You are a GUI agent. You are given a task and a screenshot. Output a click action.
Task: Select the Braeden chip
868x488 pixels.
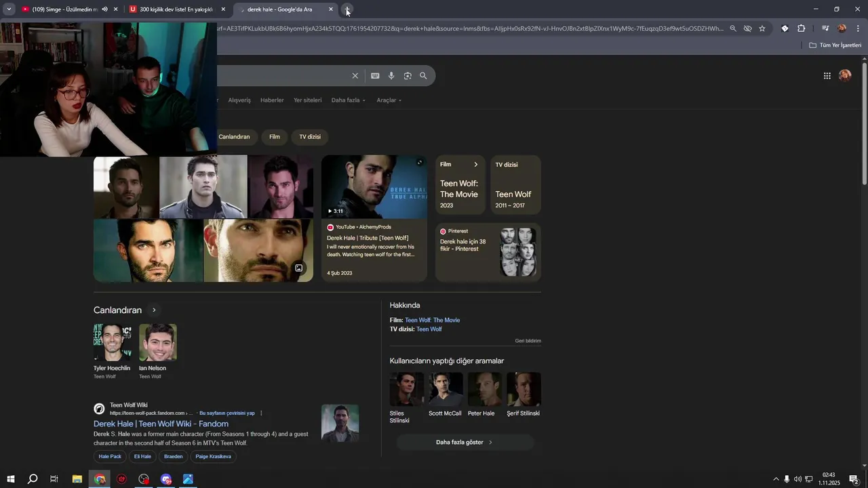pyautogui.click(x=173, y=457)
